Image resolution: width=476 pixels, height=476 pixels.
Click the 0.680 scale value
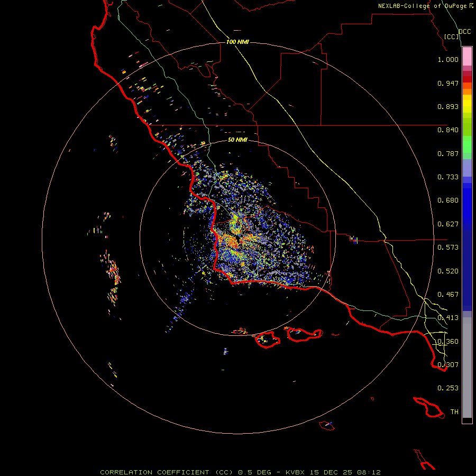pyautogui.click(x=448, y=200)
